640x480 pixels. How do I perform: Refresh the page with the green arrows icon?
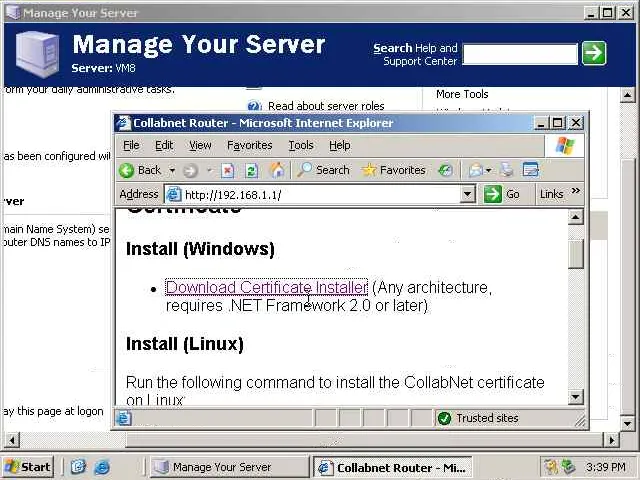[x=252, y=171]
